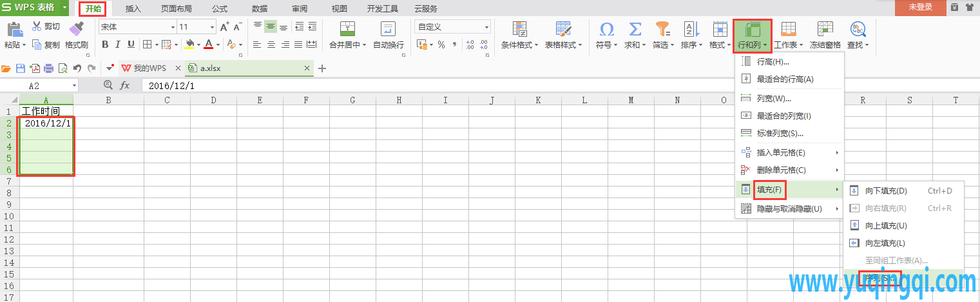Expand the Sort (排序) dropdown
Viewport: 980px width, 302px height.
(x=701, y=45)
